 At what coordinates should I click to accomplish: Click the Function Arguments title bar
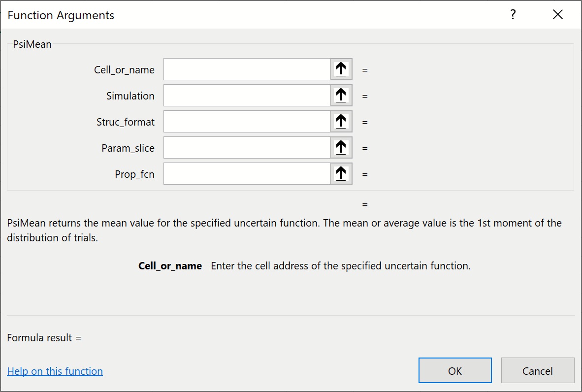click(x=246, y=15)
